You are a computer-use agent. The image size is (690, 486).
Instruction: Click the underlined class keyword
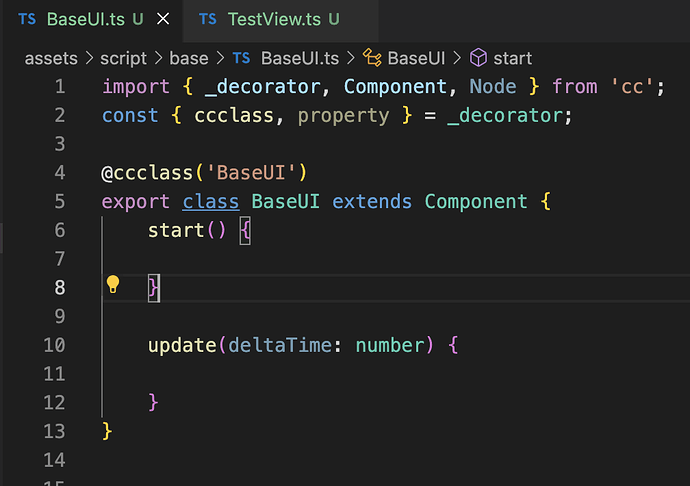[211, 201]
